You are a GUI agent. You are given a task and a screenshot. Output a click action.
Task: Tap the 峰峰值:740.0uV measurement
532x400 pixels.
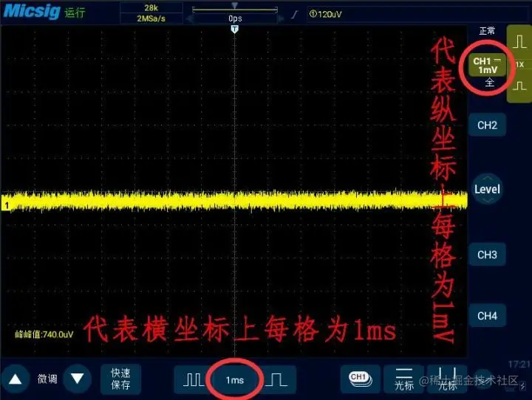44,334
